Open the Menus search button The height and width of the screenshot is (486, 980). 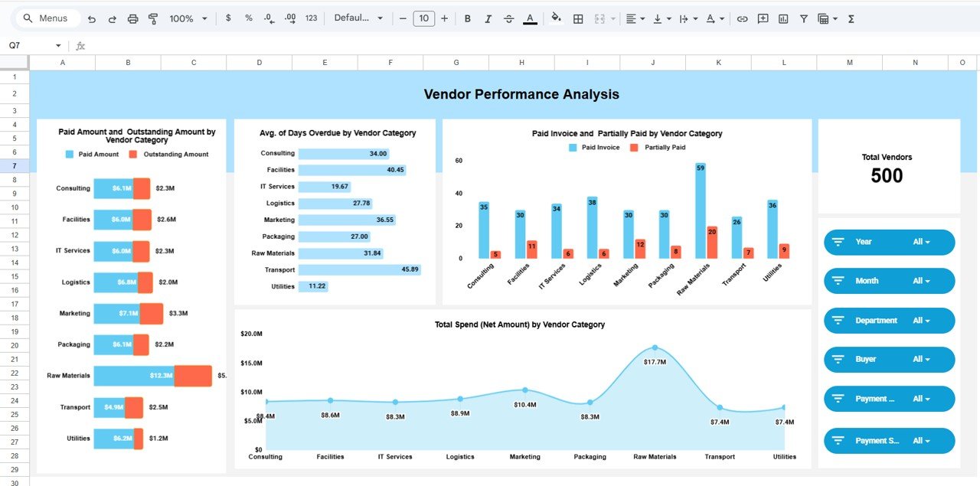coord(47,18)
